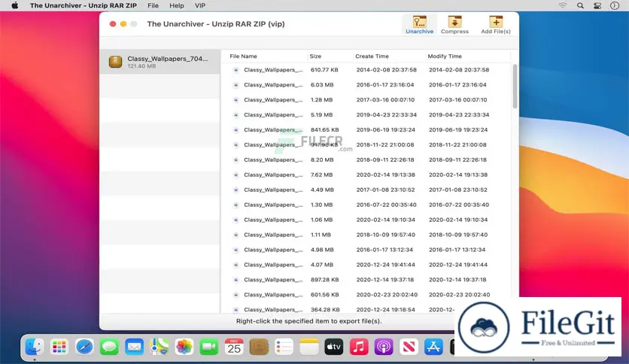
Task: Select the file row sized 6.03 MB
Action: point(366,85)
